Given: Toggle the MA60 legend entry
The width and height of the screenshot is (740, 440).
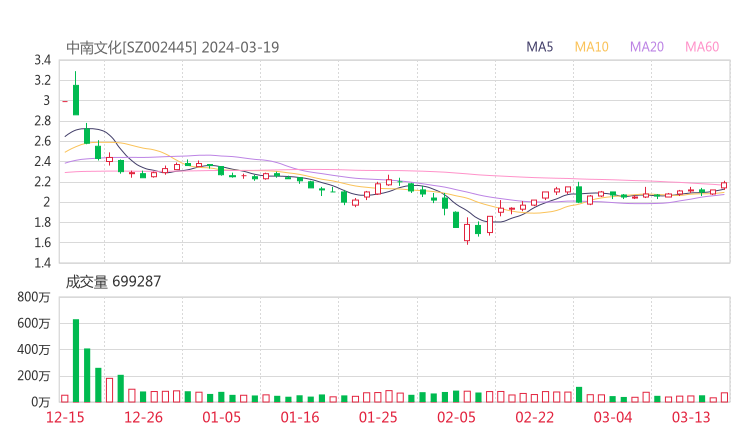Looking at the screenshot, I should tap(702, 47).
